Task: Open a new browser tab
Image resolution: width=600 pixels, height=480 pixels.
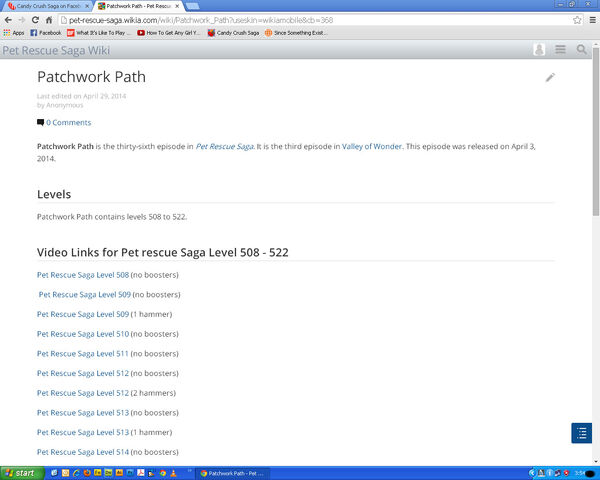Action: click(192, 6)
